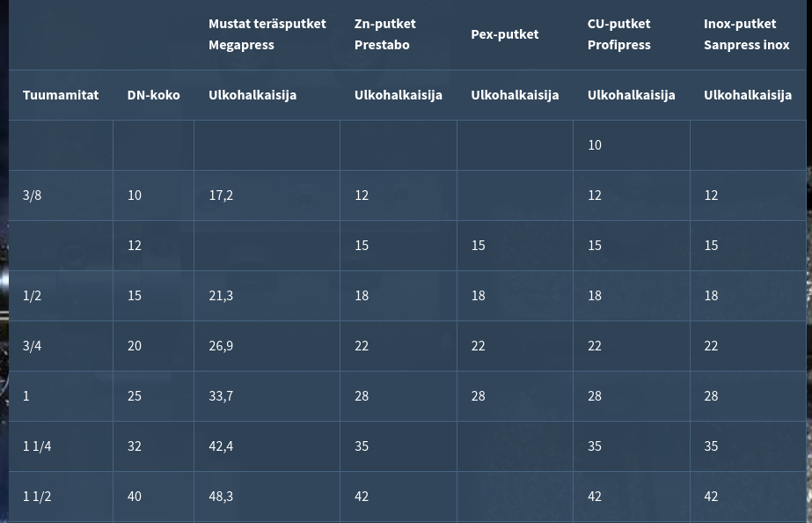Viewport: 812px width, 523px height.
Task: Click the Pex-putket column header
Action: 504,34
